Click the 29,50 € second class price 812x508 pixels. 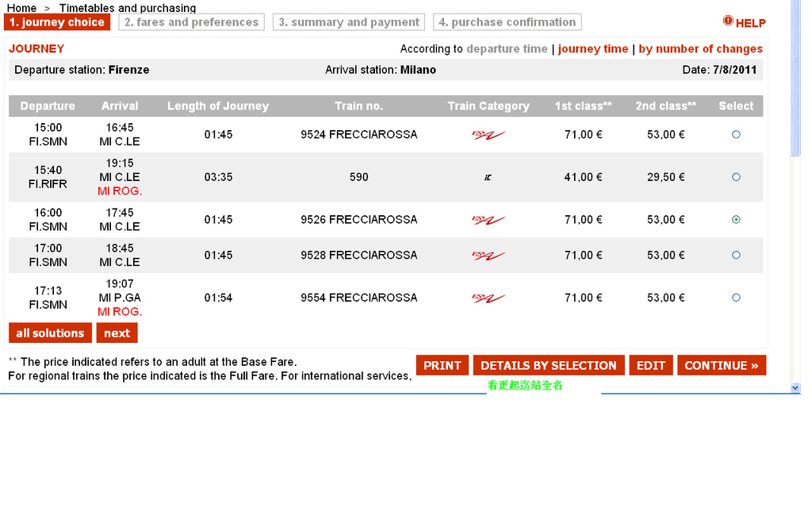[x=666, y=177]
